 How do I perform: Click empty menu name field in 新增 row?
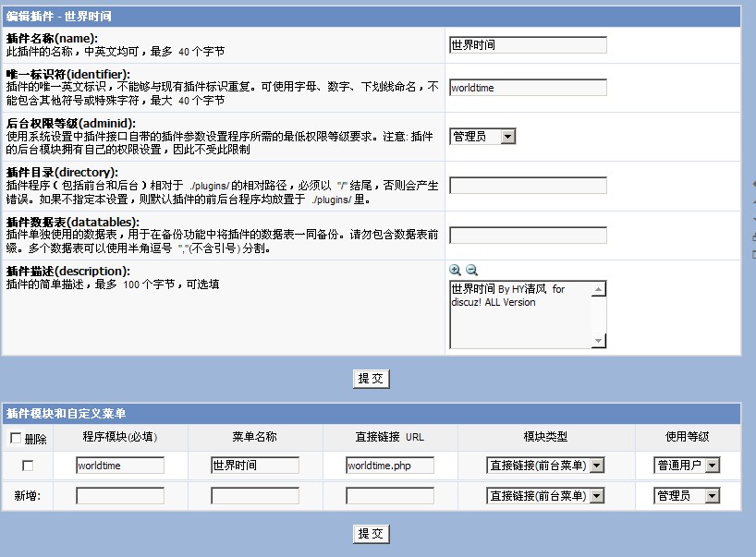[255, 496]
